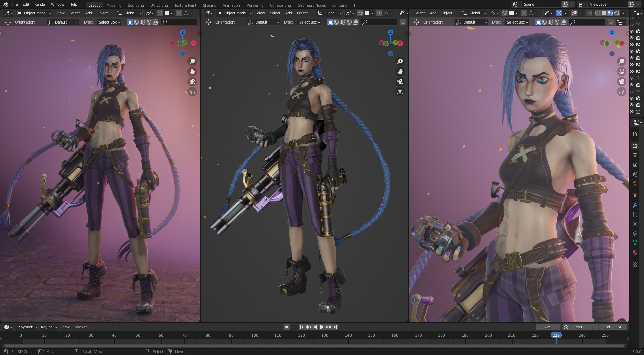The image size is (644, 355).
Task: Open the Object Mode dropdown in left viewport
Action: tap(34, 13)
